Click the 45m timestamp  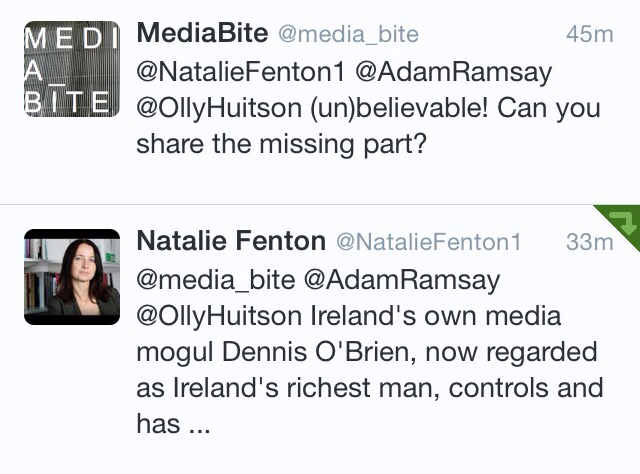pos(588,34)
